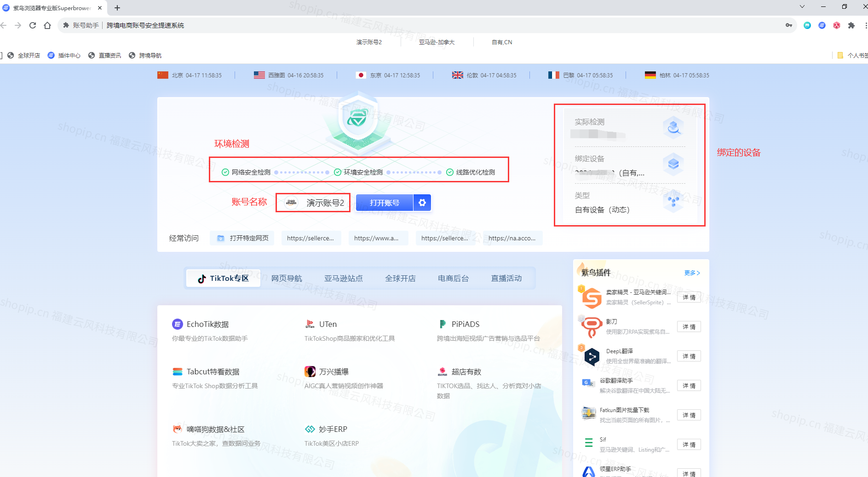Open 详情 for the 谷歌翻译助手 plugin

click(x=689, y=386)
